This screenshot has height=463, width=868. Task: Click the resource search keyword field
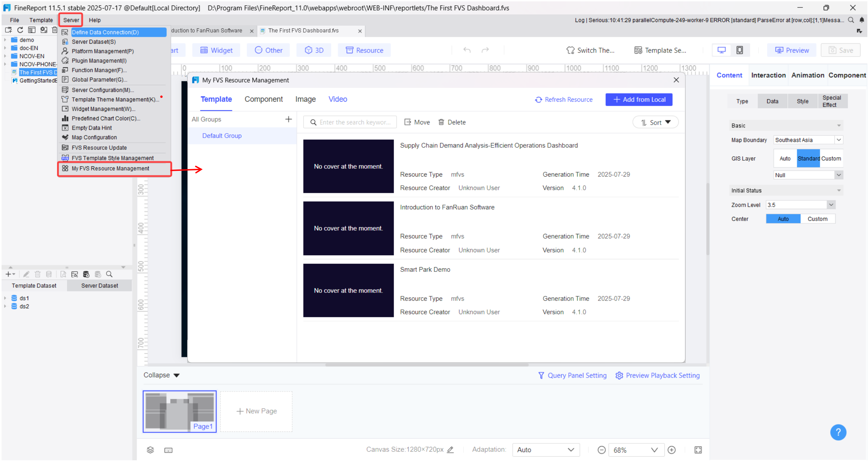click(350, 122)
